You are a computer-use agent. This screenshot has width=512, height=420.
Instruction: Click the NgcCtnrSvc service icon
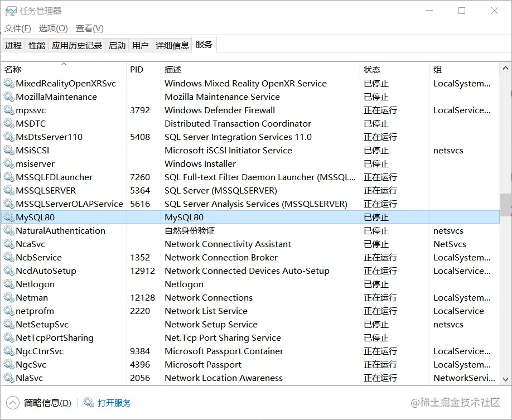point(9,351)
